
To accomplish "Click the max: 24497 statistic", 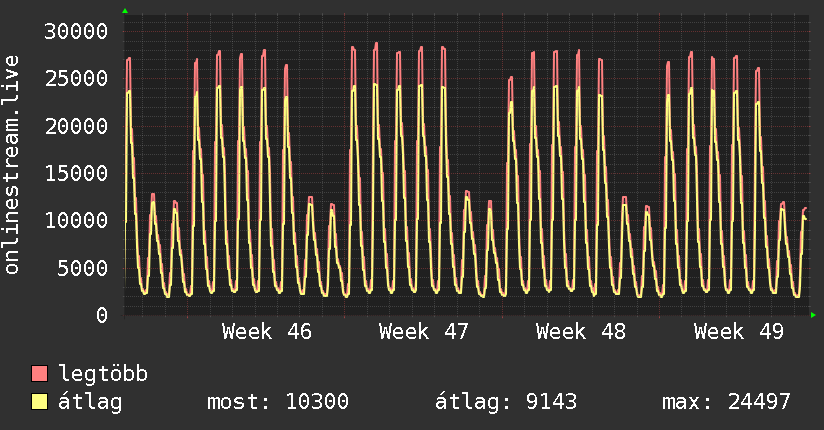I will coord(726,402).
